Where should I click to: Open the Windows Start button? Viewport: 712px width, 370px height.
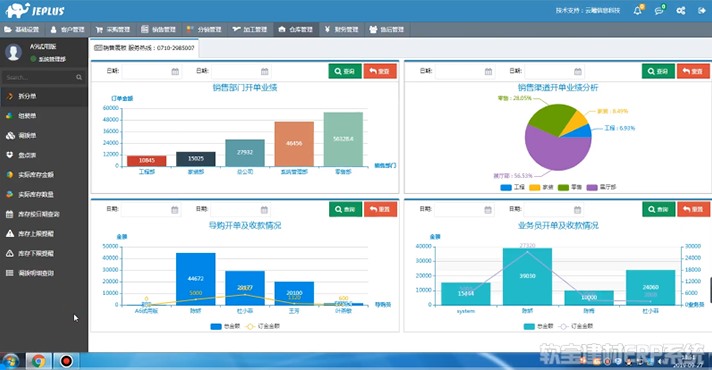coord(11,361)
